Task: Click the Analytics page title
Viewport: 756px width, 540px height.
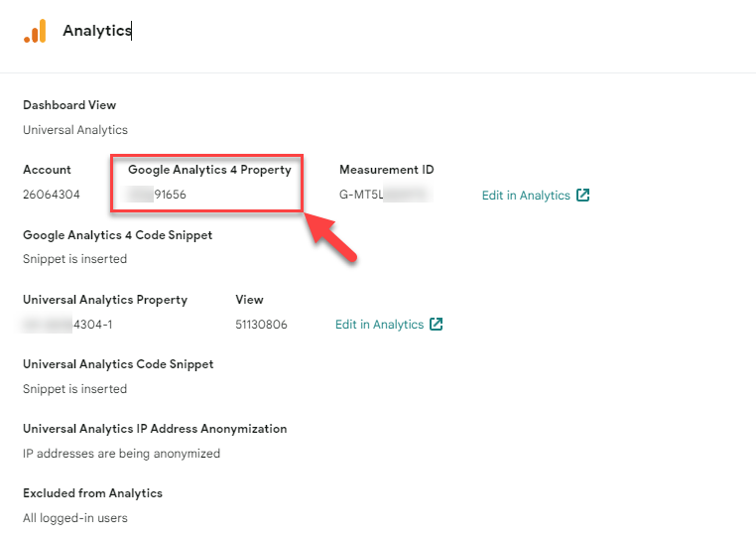Action: [97, 31]
